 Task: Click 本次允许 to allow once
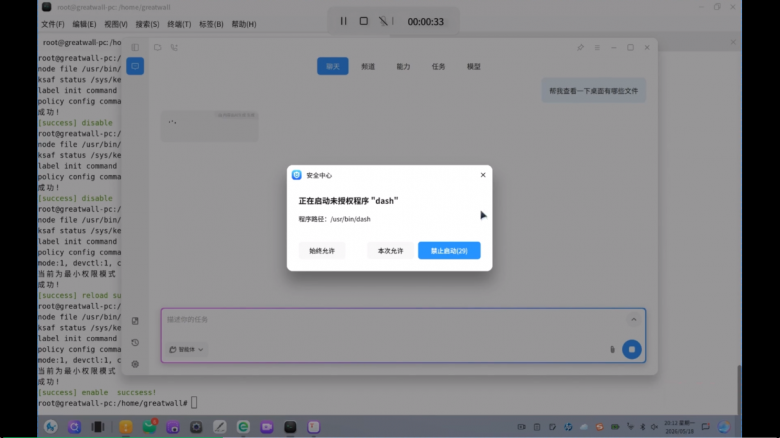pyautogui.click(x=390, y=251)
